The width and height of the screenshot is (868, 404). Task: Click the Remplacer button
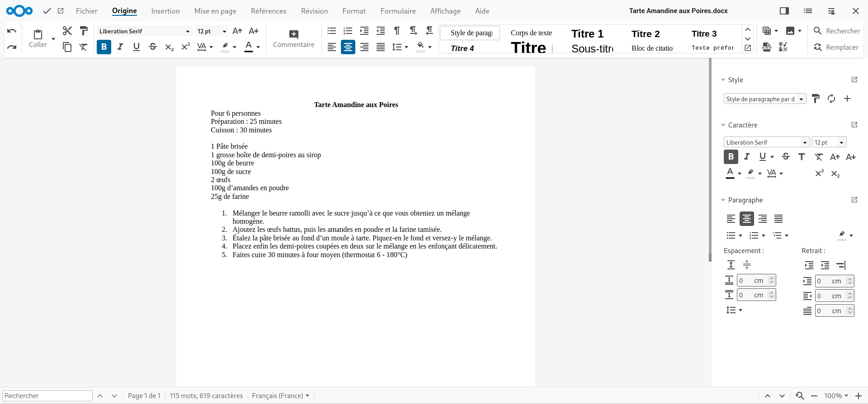click(x=836, y=47)
